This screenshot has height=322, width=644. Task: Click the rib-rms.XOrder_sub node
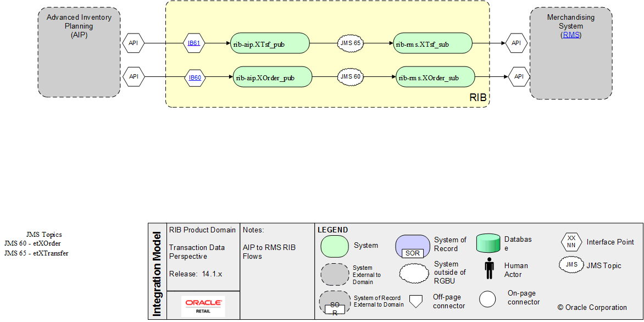pyautogui.click(x=435, y=77)
